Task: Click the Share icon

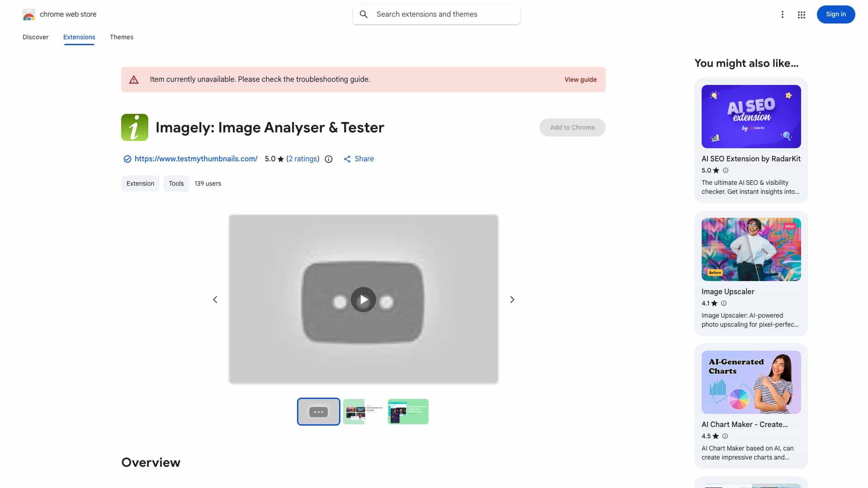Action: (x=347, y=159)
